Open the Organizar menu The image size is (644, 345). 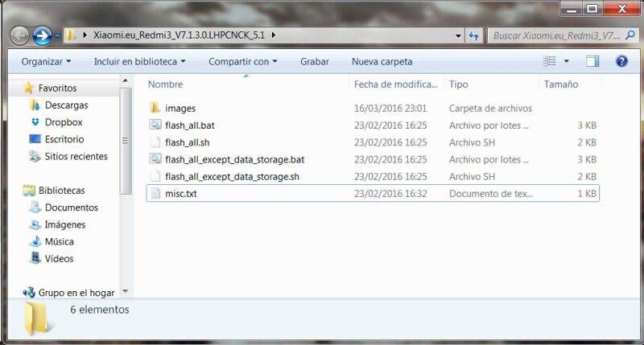[x=46, y=62]
